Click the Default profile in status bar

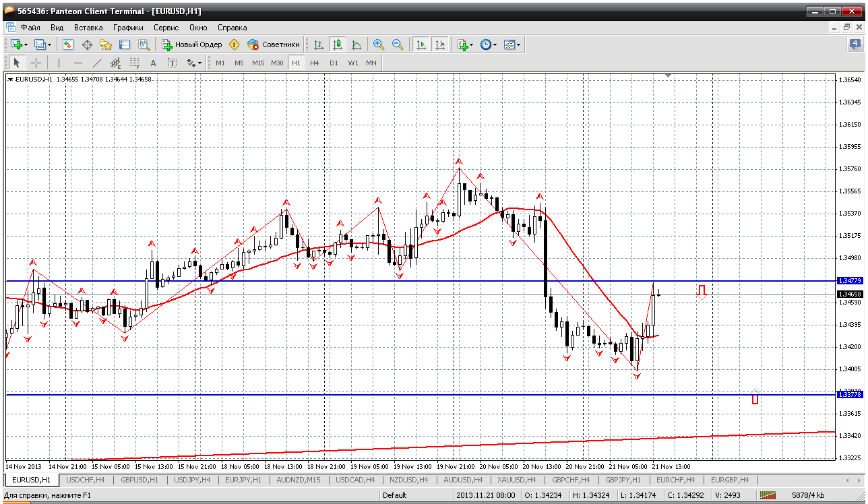pyautogui.click(x=394, y=495)
